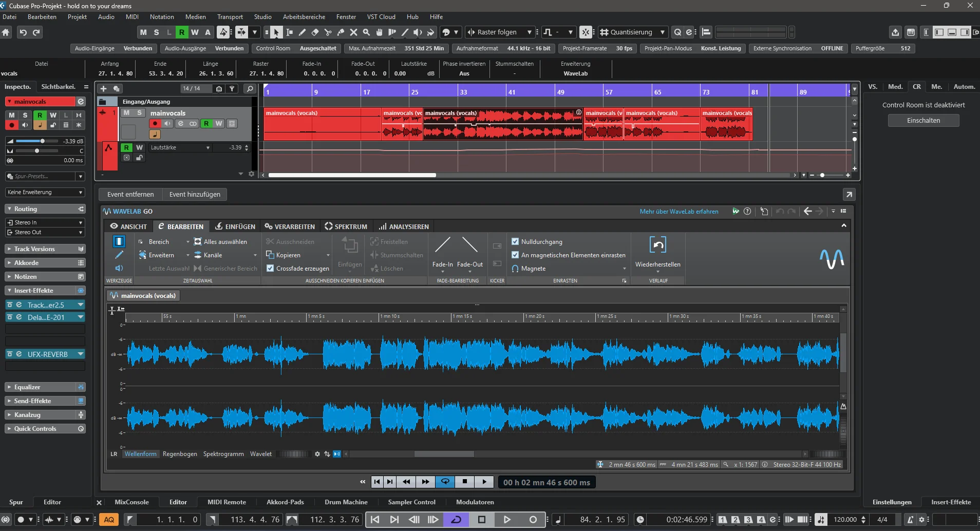
Task: Click the Wiederherstellen restore icon
Action: point(657,245)
